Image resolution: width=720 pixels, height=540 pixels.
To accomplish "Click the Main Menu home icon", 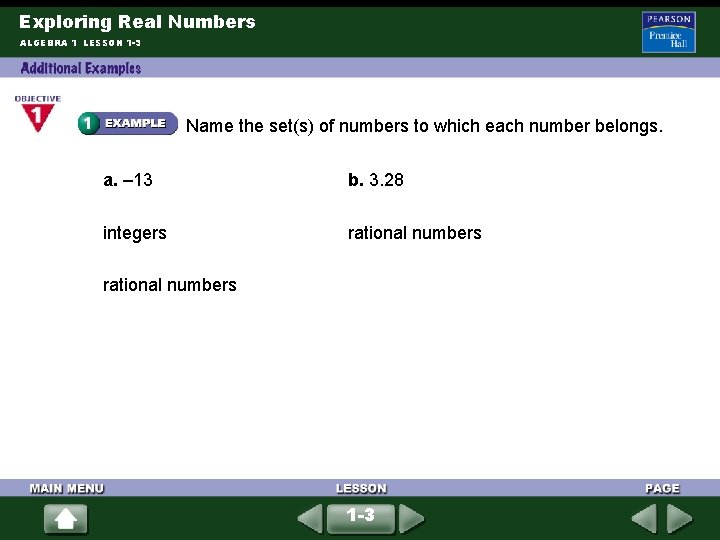I will [66, 519].
